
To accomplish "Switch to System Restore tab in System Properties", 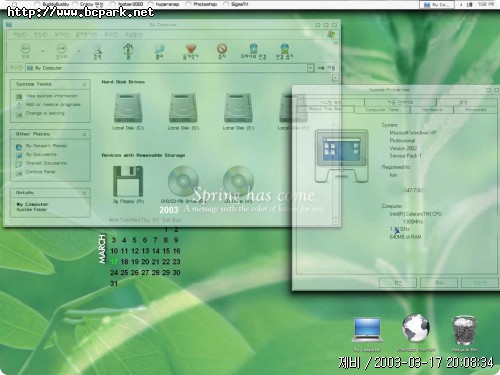I will [330, 102].
